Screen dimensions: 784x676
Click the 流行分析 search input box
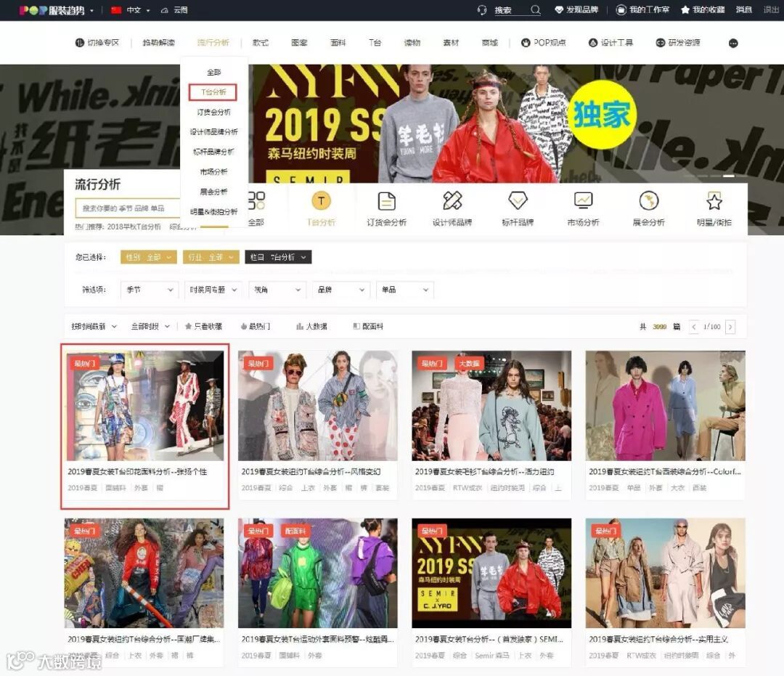pyautogui.click(x=128, y=208)
